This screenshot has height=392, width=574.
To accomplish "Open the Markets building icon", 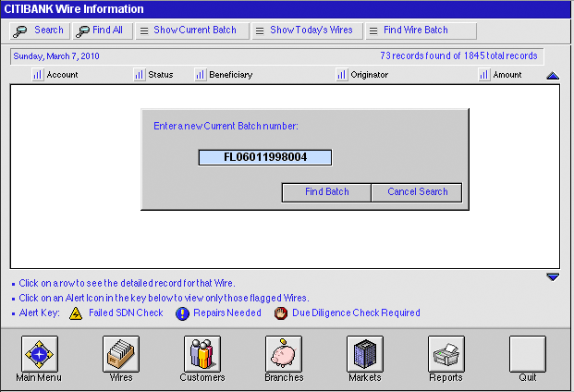I will click(x=364, y=354).
